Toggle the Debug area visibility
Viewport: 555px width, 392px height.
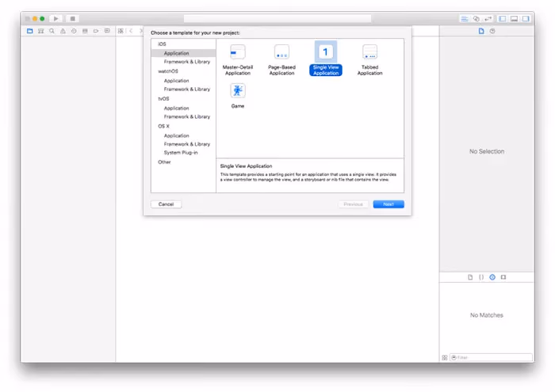(514, 18)
